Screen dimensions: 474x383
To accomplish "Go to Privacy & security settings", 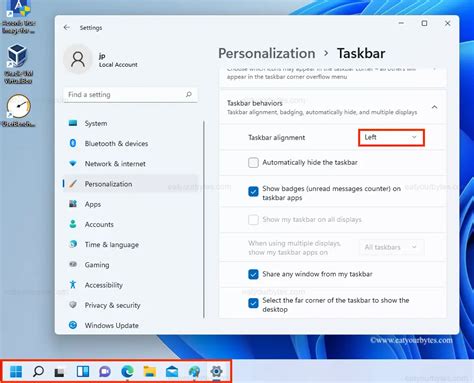I will (x=131, y=305).
